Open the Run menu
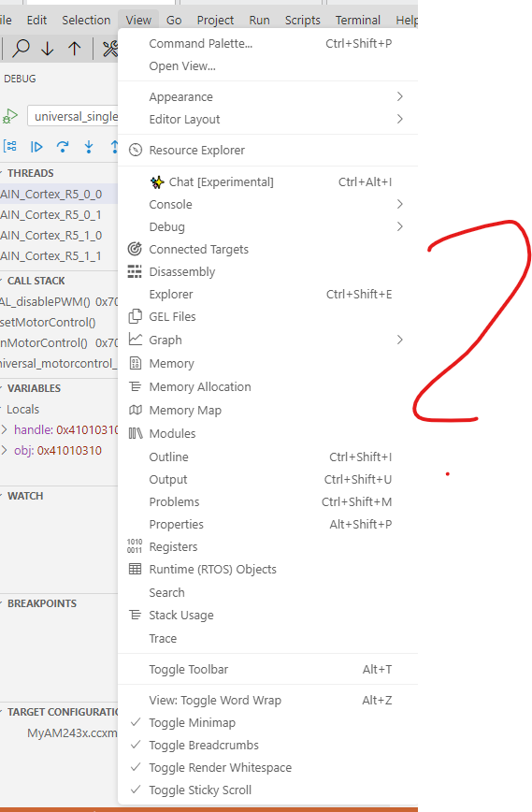This screenshot has width=532, height=812. [259, 21]
